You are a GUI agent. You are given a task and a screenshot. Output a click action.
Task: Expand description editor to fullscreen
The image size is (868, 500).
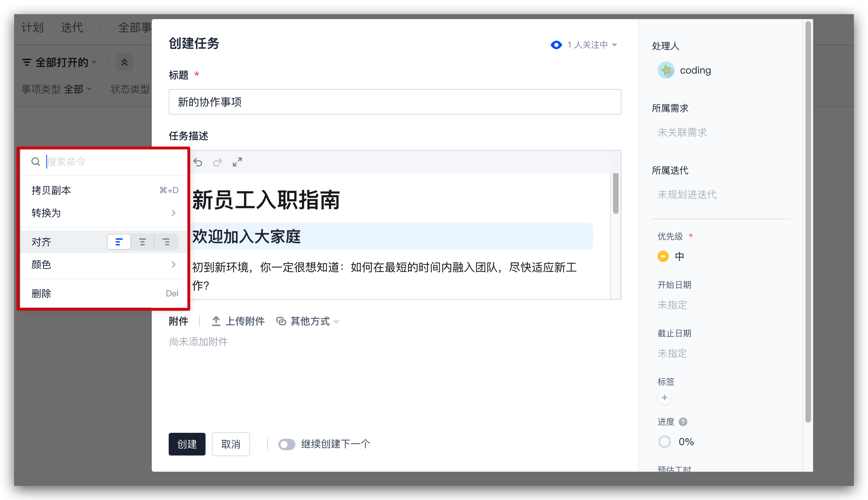pos(237,162)
